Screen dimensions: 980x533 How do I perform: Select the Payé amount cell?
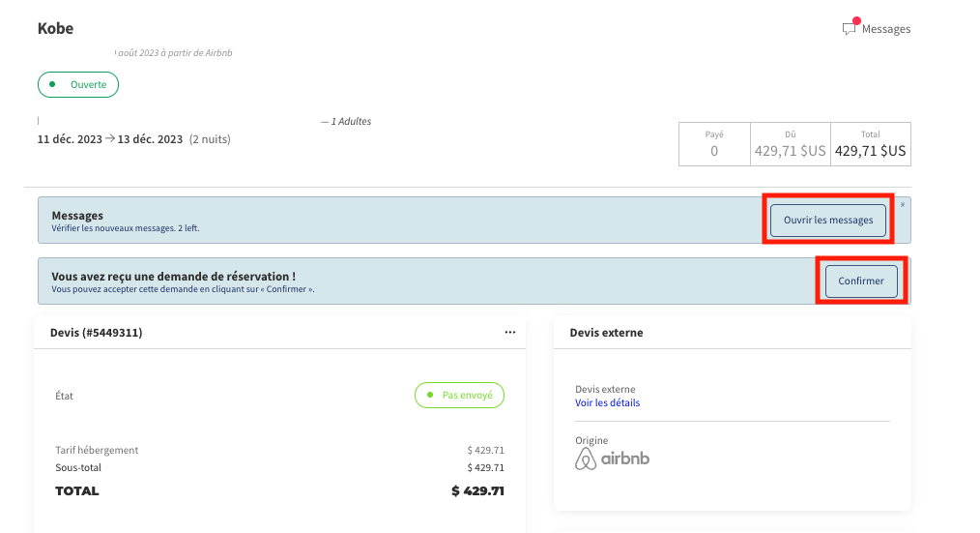coord(714,144)
